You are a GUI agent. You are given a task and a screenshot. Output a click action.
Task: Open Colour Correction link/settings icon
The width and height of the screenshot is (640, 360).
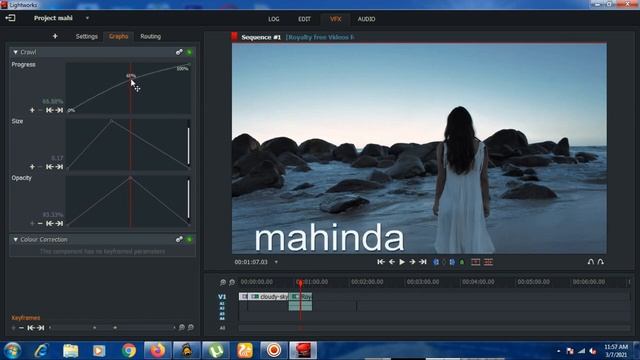179,240
